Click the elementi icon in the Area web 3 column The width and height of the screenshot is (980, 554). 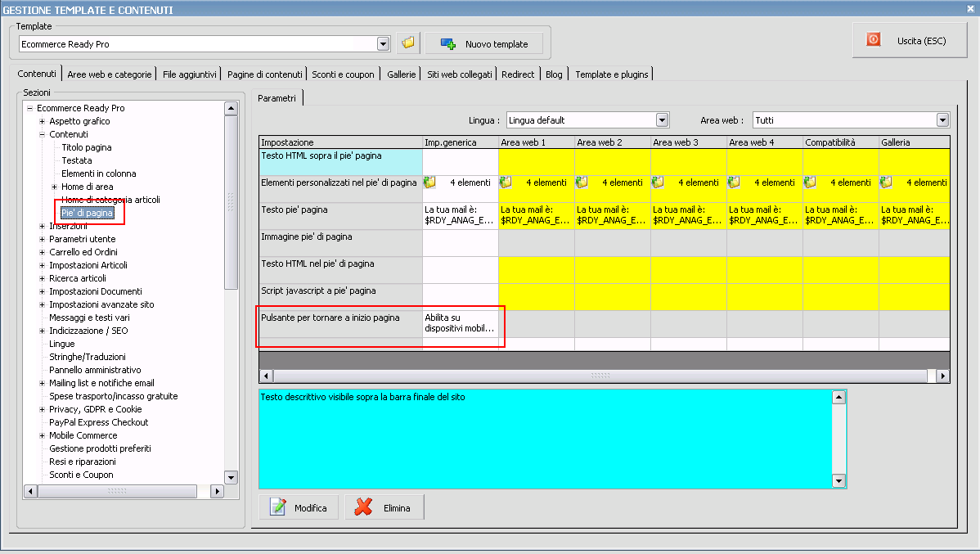(x=658, y=182)
